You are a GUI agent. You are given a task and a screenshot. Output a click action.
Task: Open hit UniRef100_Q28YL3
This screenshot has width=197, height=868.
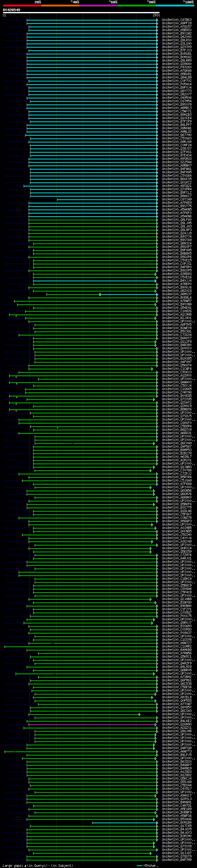176,799
